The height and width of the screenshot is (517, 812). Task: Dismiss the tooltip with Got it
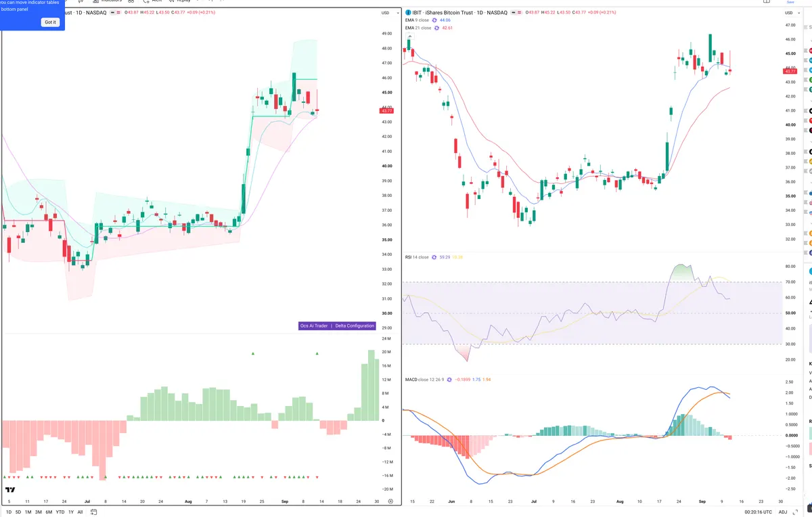pos(51,22)
